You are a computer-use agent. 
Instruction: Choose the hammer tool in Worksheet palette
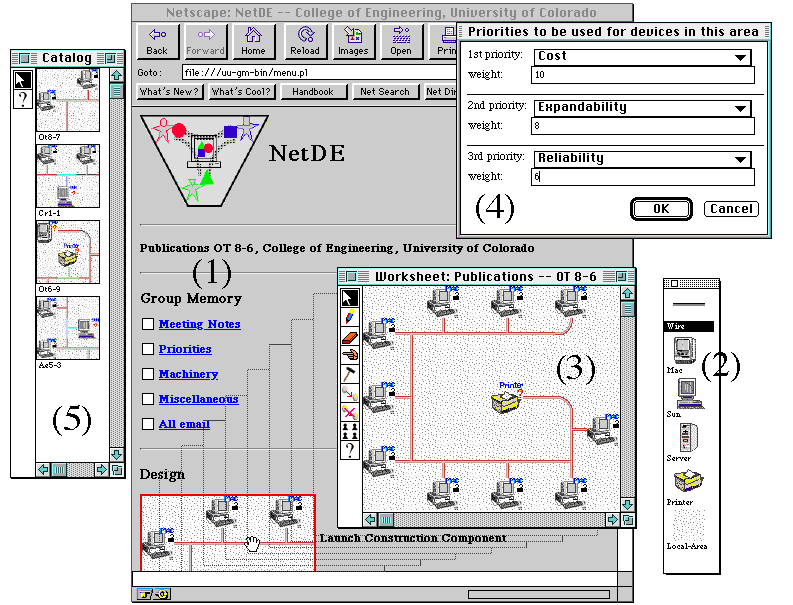pos(349,374)
